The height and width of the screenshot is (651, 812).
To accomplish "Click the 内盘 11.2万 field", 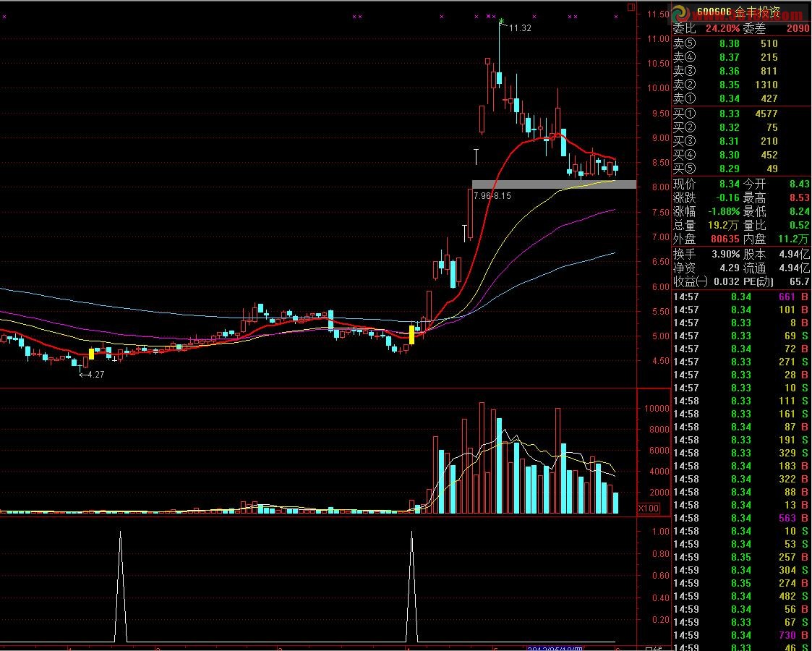I will pyautogui.click(x=777, y=239).
